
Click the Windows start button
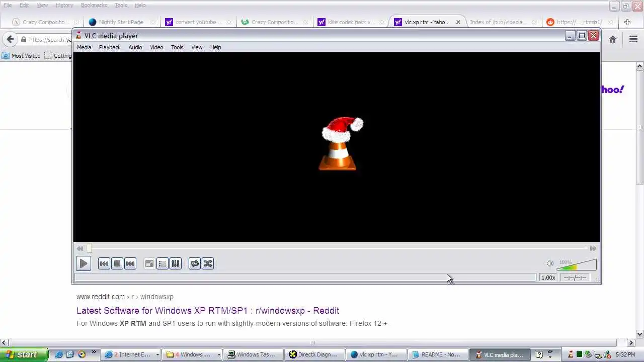pos(24,354)
